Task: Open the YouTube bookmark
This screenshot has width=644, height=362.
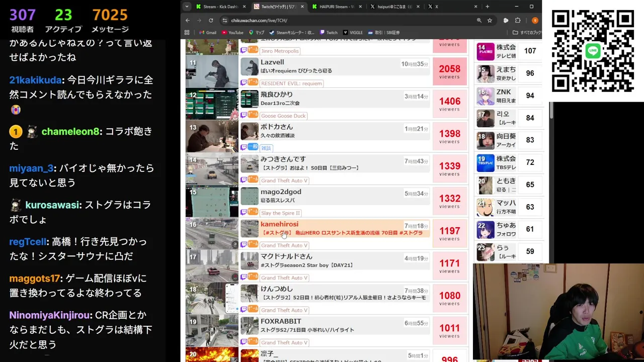Action: click(x=232, y=33)
